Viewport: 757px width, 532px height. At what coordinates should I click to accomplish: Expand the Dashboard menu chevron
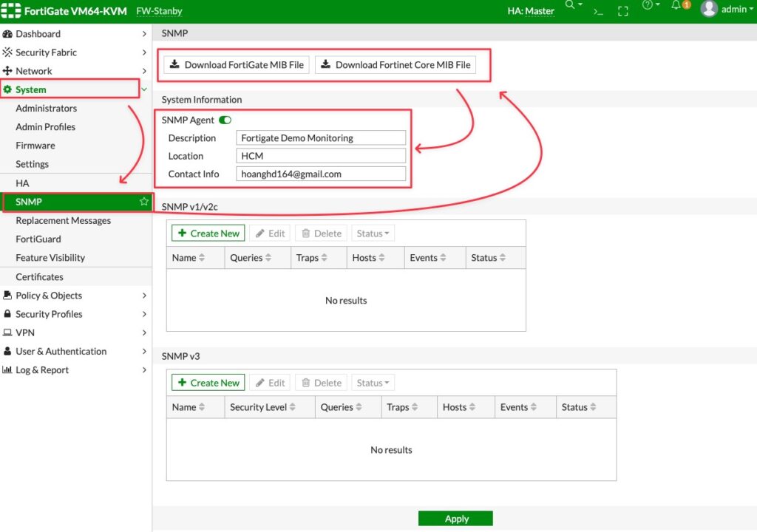click(x=144, y=34)
